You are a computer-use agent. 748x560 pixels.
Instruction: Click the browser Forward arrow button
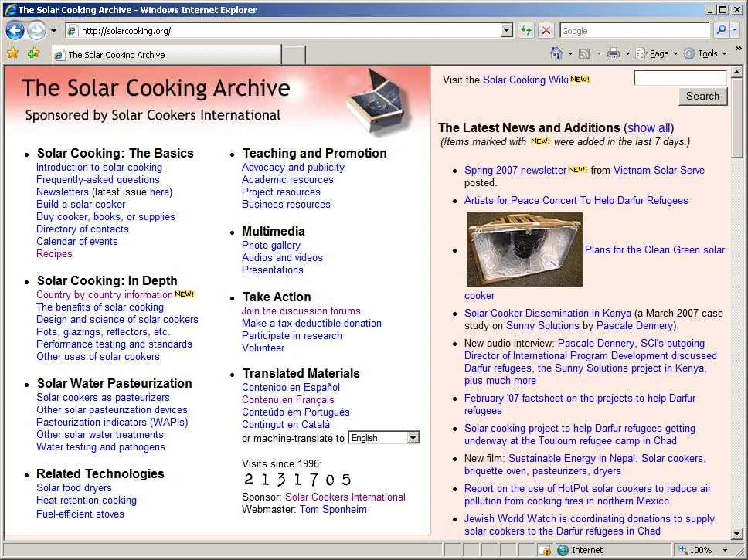(37, 31)
